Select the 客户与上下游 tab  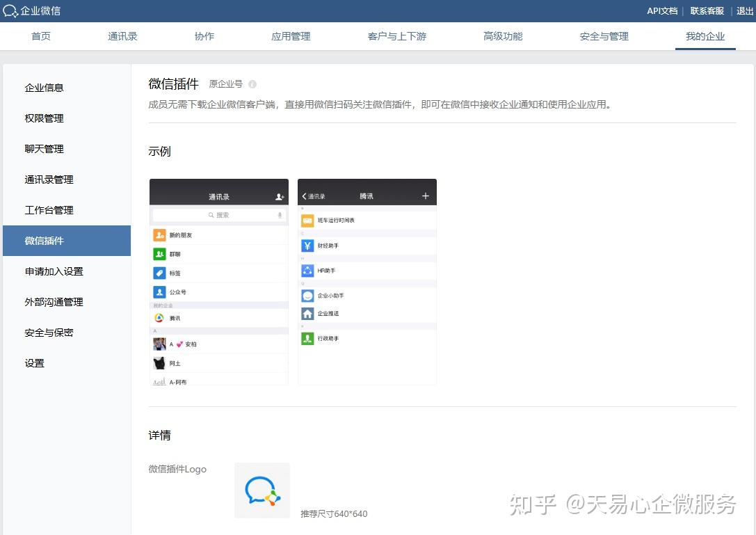(x=397, y=36)
